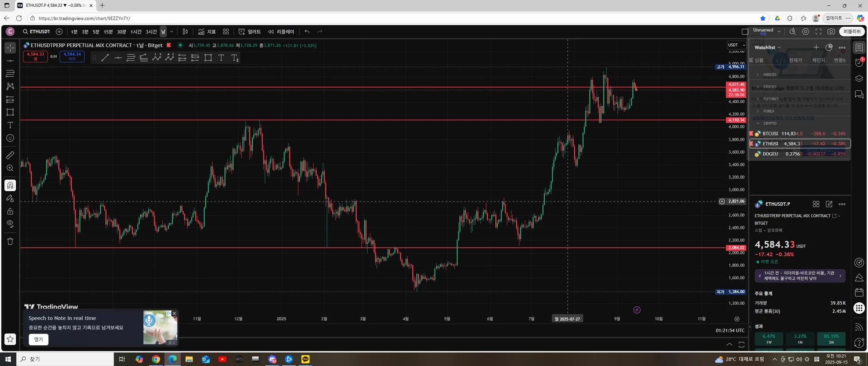Click the 열기 button in the ad
Viewport: 868px width, 366px height.
coord(38,339)
